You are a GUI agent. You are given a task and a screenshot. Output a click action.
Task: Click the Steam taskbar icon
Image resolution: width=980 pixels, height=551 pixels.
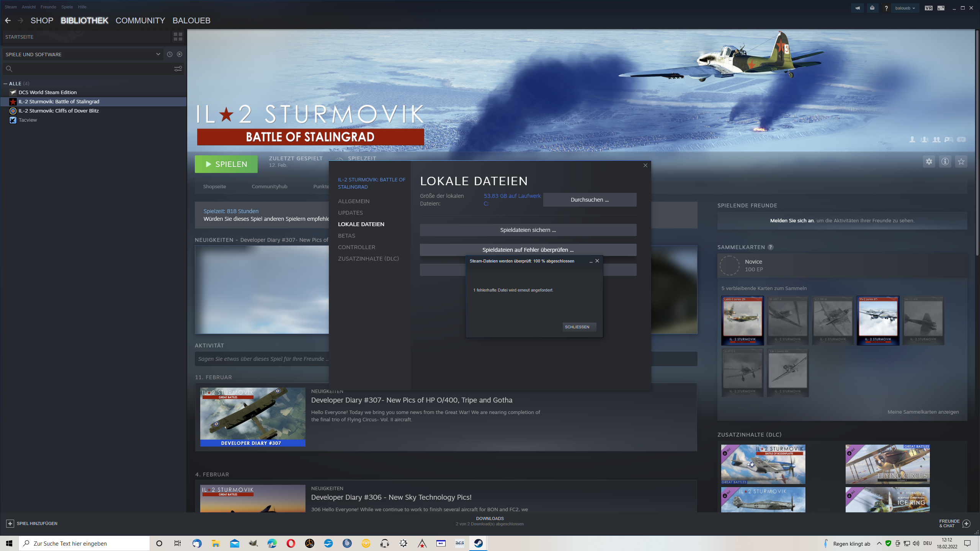478,543
